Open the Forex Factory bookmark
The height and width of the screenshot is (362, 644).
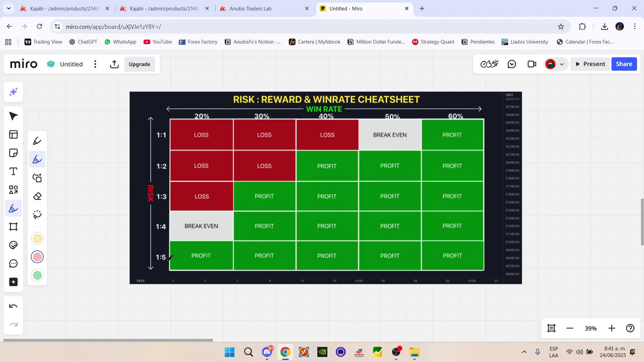point(198,42)
